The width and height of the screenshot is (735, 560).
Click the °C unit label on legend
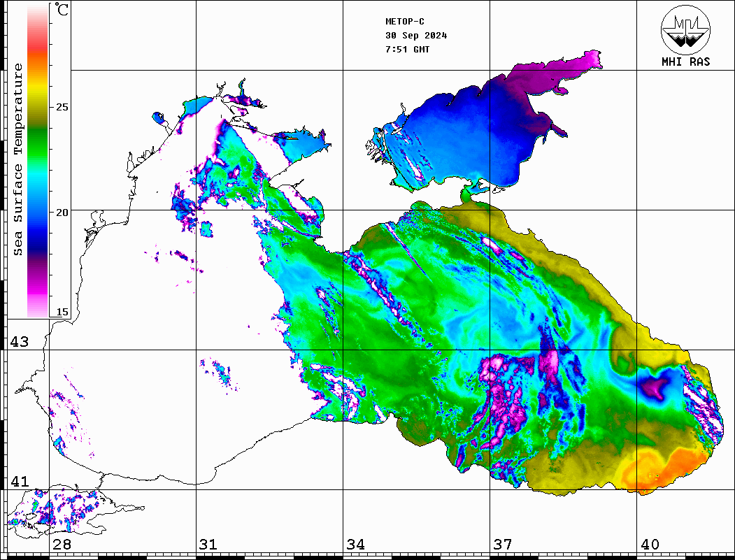(x=62, y=9)
